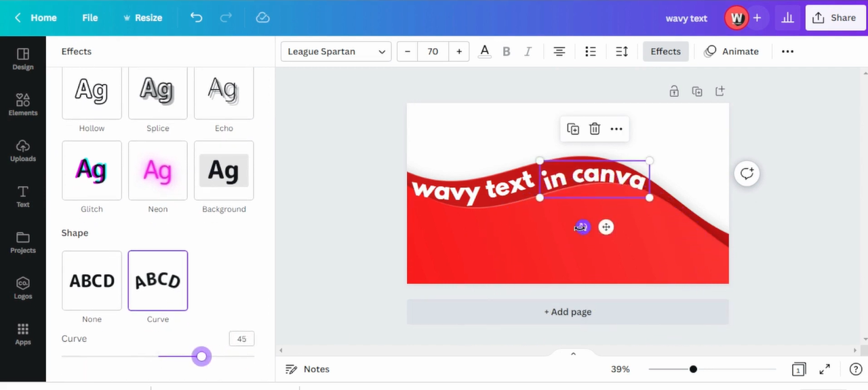This screenshot has height=390, width=868.
Task: Redo the last undone action
Action: 226,18
